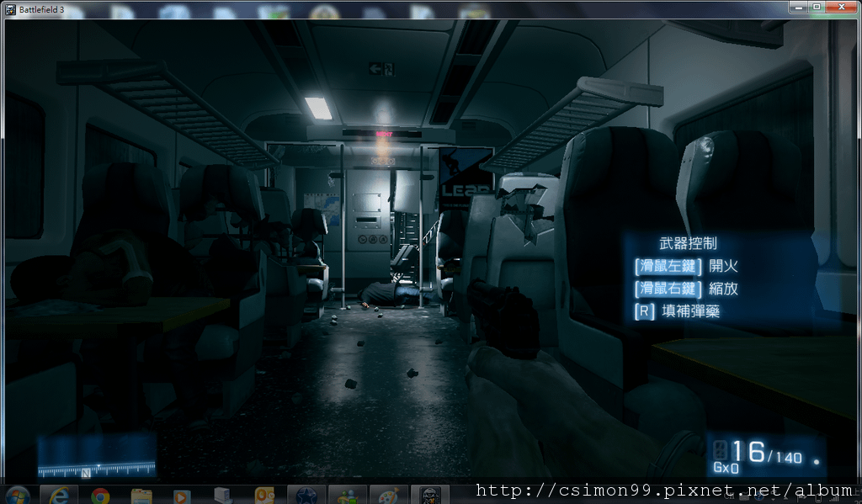Image resolution: width=862 pixels, height=504 pixels.
Task: Click the gray computer device taskbar icon
Action: pyautogui.click(x=223, y=496)
